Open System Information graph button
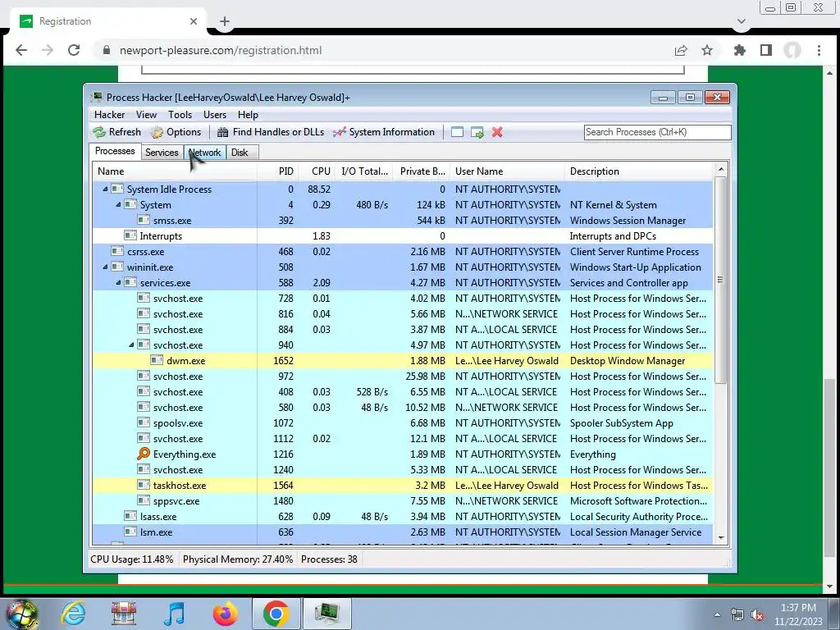Viewport: 840px width, 630px height. click(384, 132)
